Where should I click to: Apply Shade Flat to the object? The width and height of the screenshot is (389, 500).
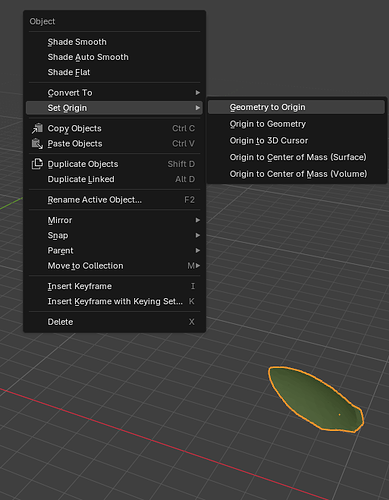[x=114, y=72]
